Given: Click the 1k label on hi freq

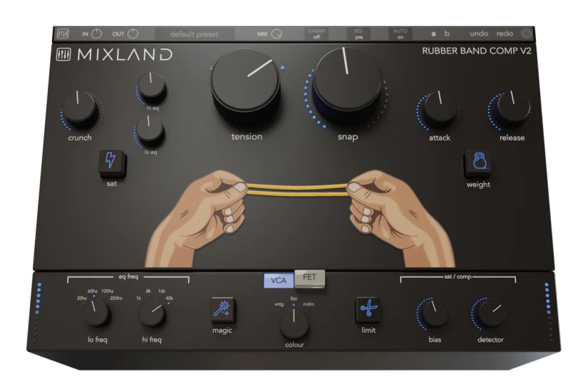Looking at the screenshot, I should [139, 298].
